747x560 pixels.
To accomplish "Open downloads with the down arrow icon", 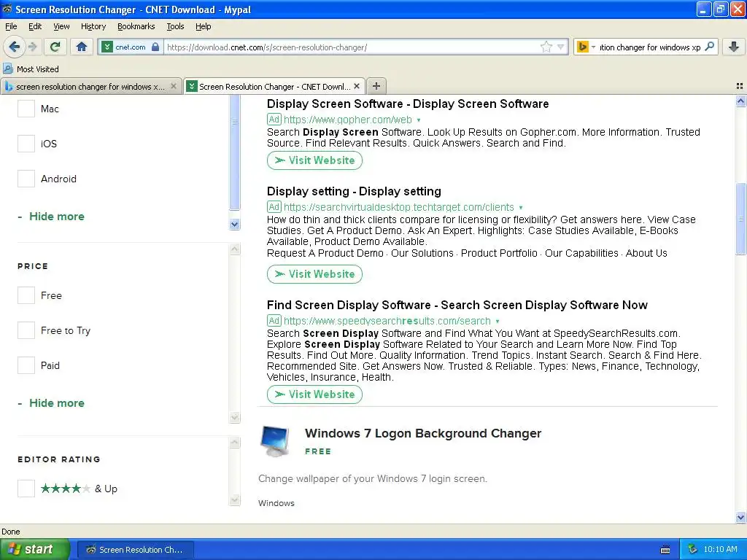I will (x=734, y=47).
